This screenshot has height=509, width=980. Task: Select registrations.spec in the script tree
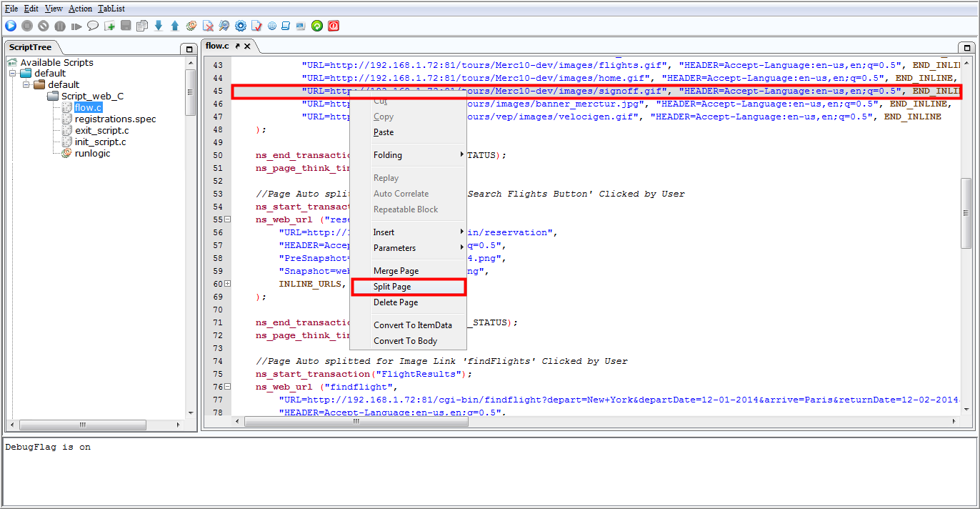pyautogui.click(x=115, y=119)
